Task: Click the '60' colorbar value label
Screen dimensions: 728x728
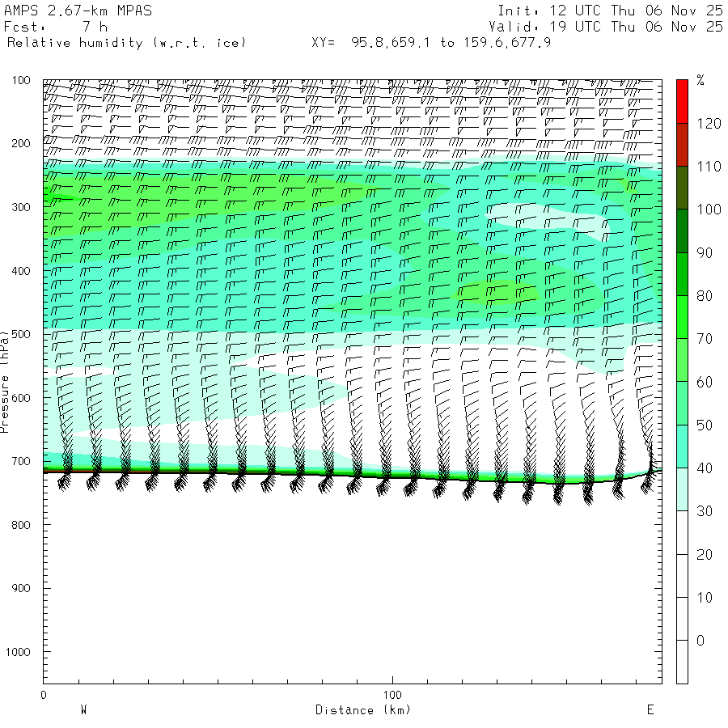Action: pos(705,382)
